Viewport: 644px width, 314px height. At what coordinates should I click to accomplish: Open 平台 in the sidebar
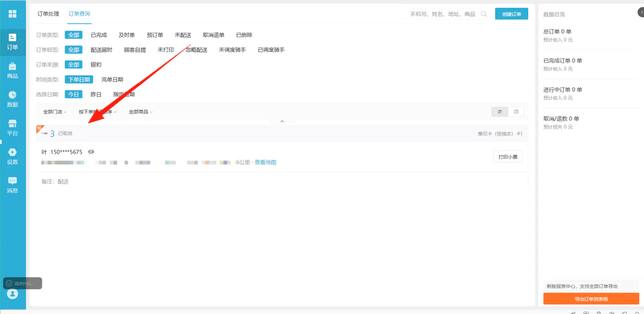coord(13,128)
